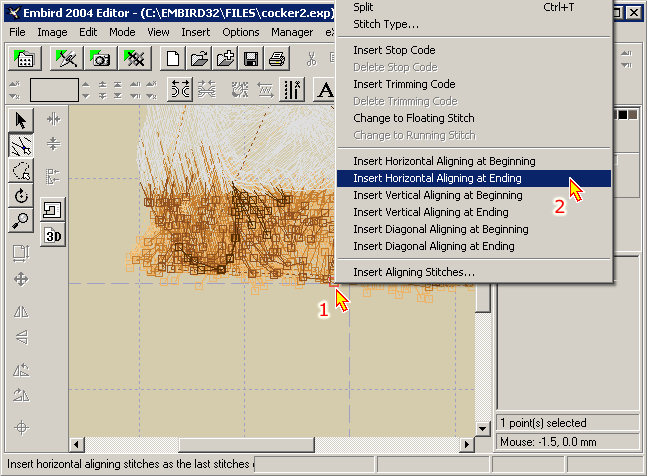Select Insert Horizontal Aligning at Ending
This screenshot has width=647, height=476.
[474, 178]
